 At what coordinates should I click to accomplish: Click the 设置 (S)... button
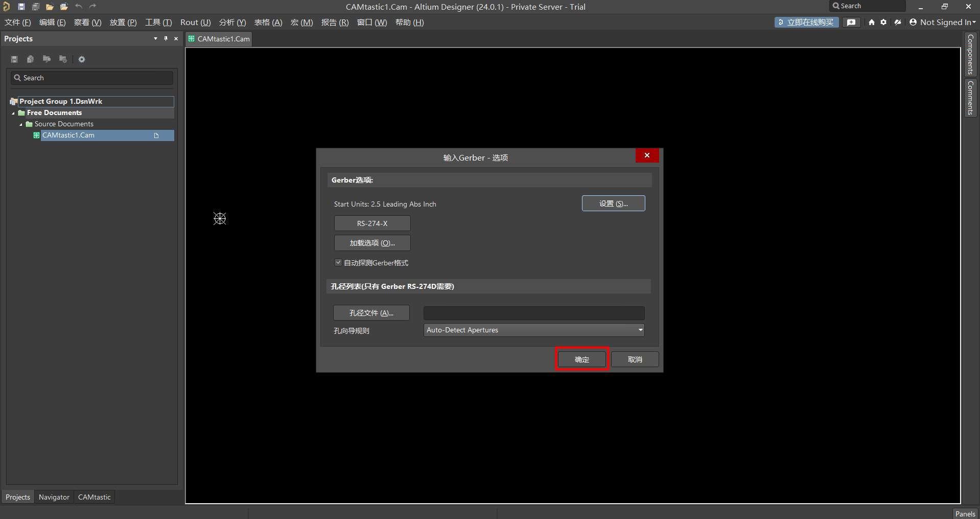(613, 204)
